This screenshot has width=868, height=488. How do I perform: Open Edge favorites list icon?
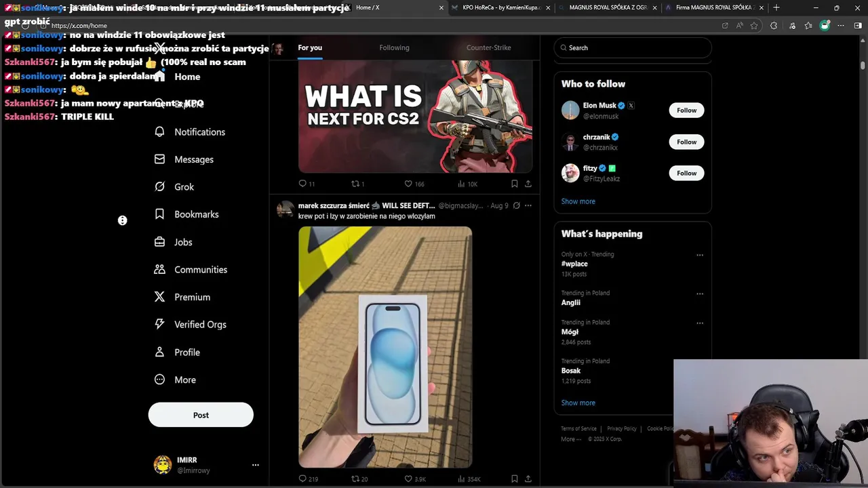[x=808, y=26]
